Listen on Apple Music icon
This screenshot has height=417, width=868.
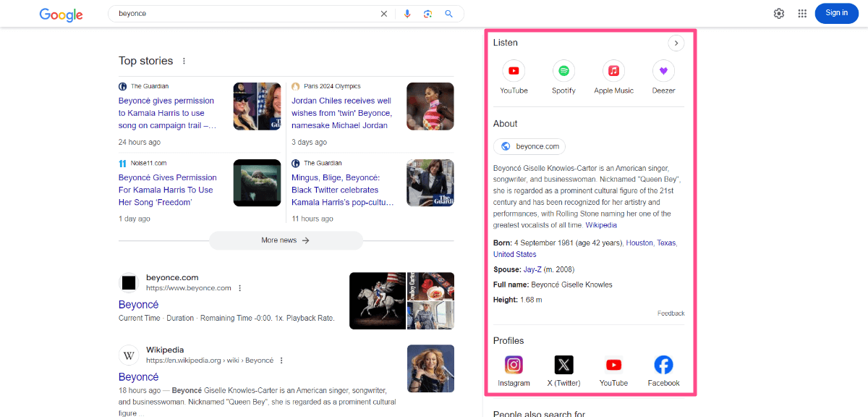pos(613,71)
